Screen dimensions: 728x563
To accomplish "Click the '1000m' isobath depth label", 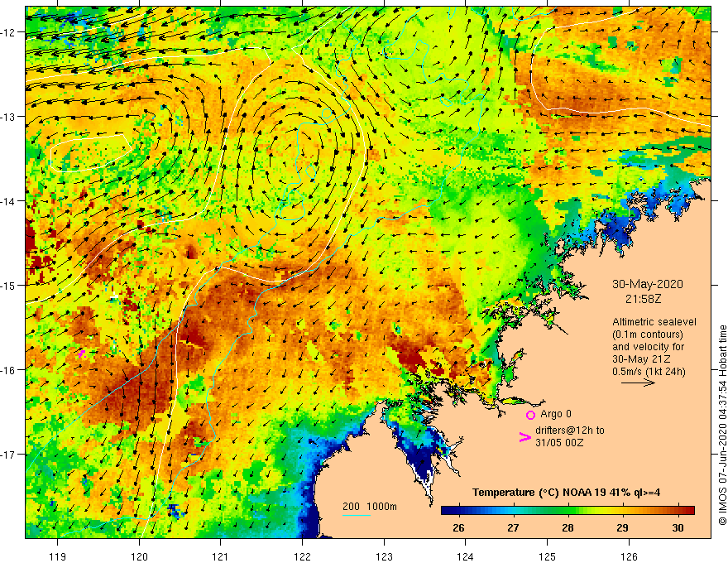I will pos(381,507).
